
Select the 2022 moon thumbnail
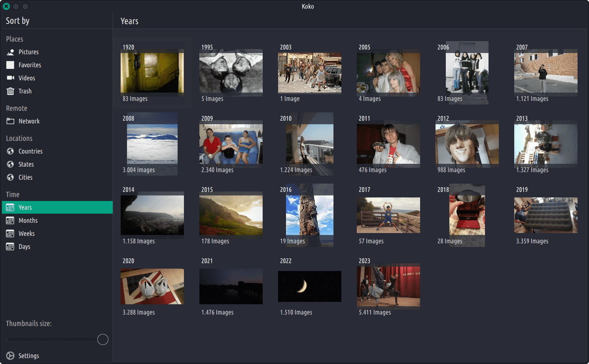pyautogui.click(x=309, y=286)
